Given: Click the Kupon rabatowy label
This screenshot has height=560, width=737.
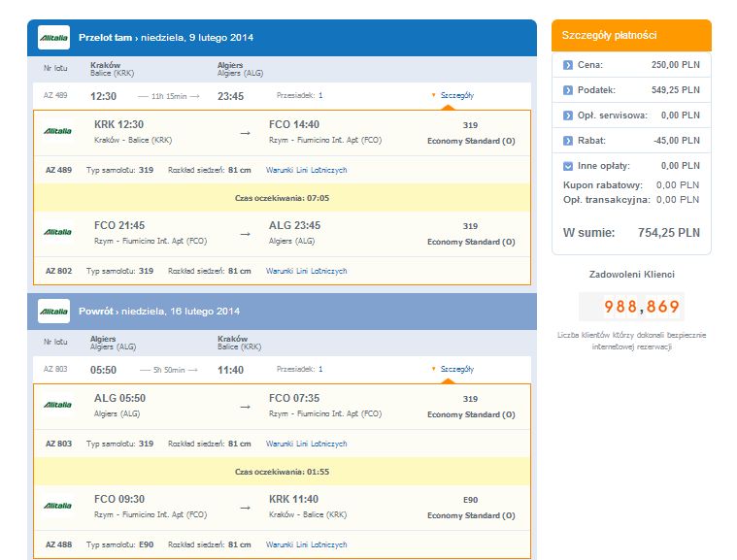Looking at the screenshot, I should pyautogui.click(x=603, y=185).
